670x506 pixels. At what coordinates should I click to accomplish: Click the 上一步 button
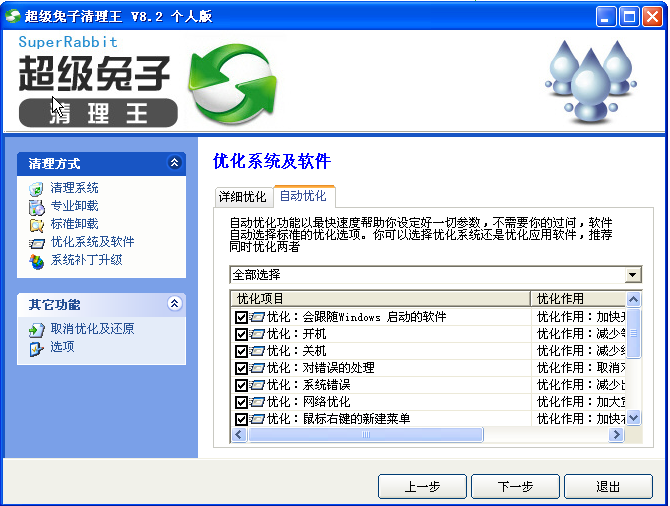point(422,486)
